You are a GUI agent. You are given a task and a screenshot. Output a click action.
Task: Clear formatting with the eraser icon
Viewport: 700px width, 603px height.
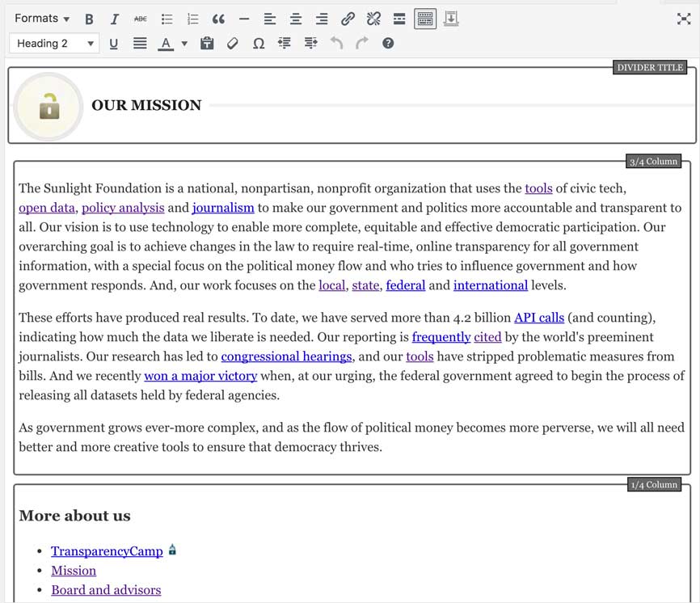click(x=233, y=44)
